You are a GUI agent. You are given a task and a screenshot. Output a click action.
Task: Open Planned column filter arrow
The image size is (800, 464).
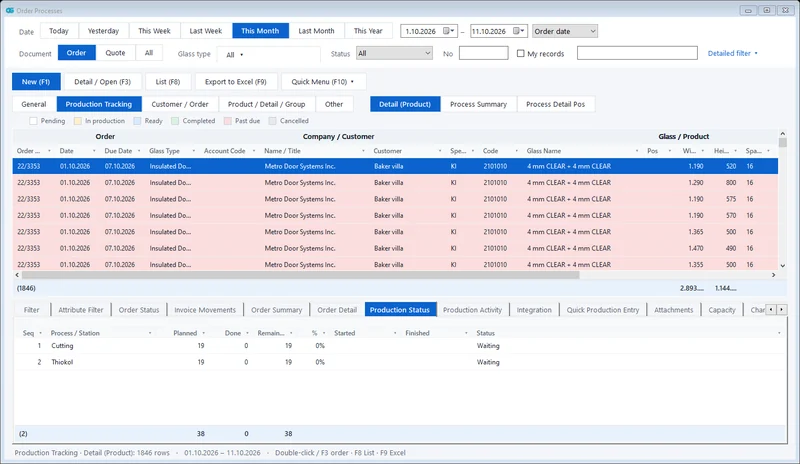pyautogui.click(x=204, y=333)
